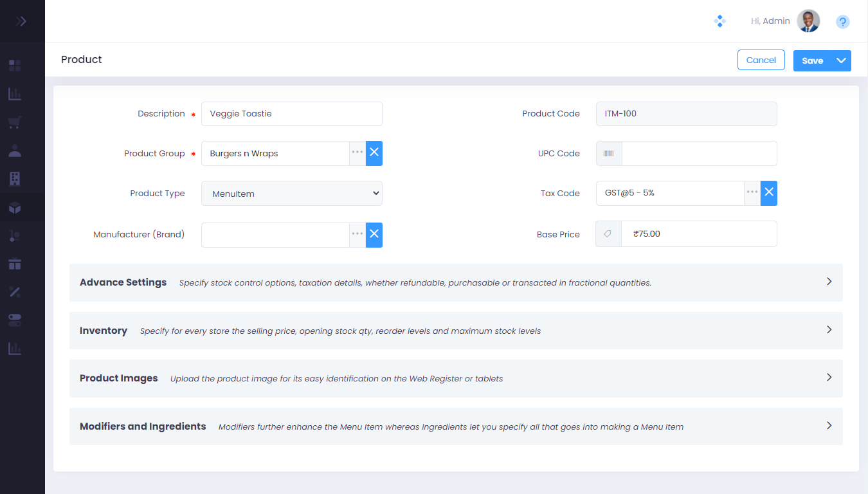
Task: Open the dashboard grid icon in sidebar
Action: coord(15,66)
